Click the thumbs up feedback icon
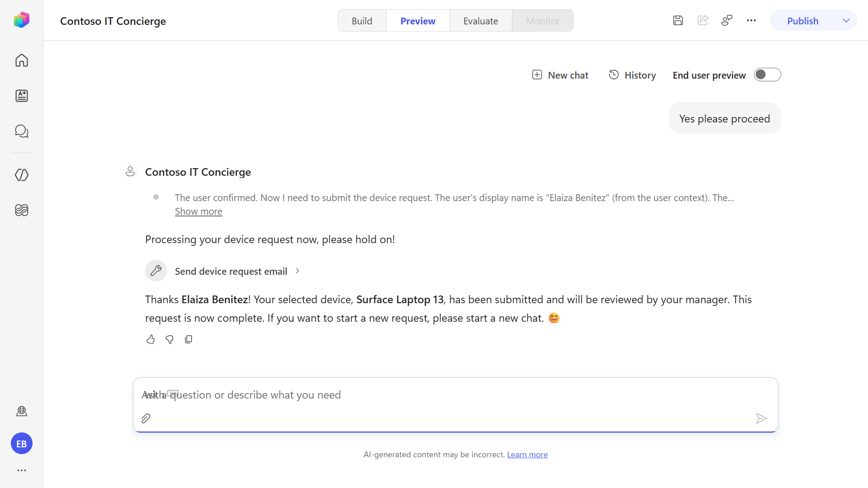Screen dimensions: 868x488 (x=151, y=339)
